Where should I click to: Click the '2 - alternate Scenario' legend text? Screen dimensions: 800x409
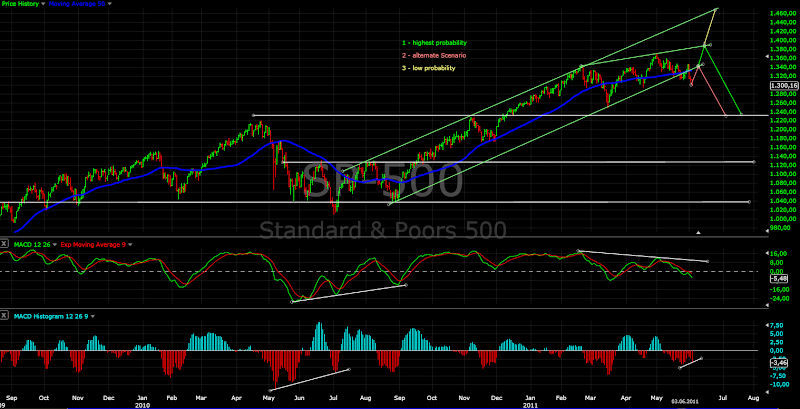[434, 55]
